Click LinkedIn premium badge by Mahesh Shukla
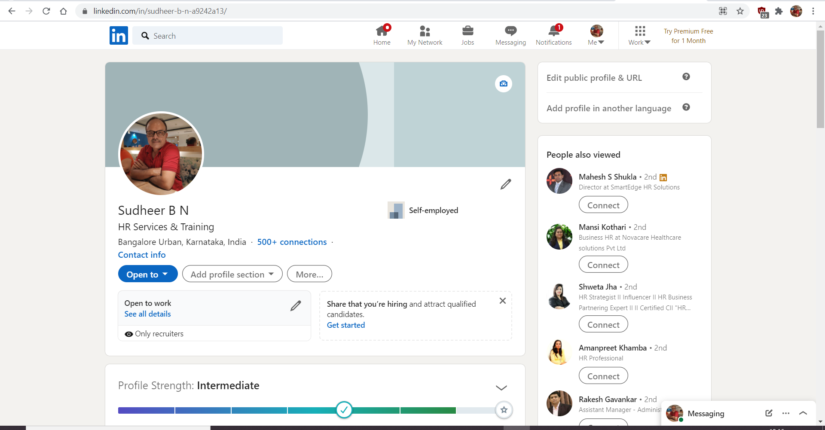This screenshot has width=825, height=430. click(x=663, y=177)
